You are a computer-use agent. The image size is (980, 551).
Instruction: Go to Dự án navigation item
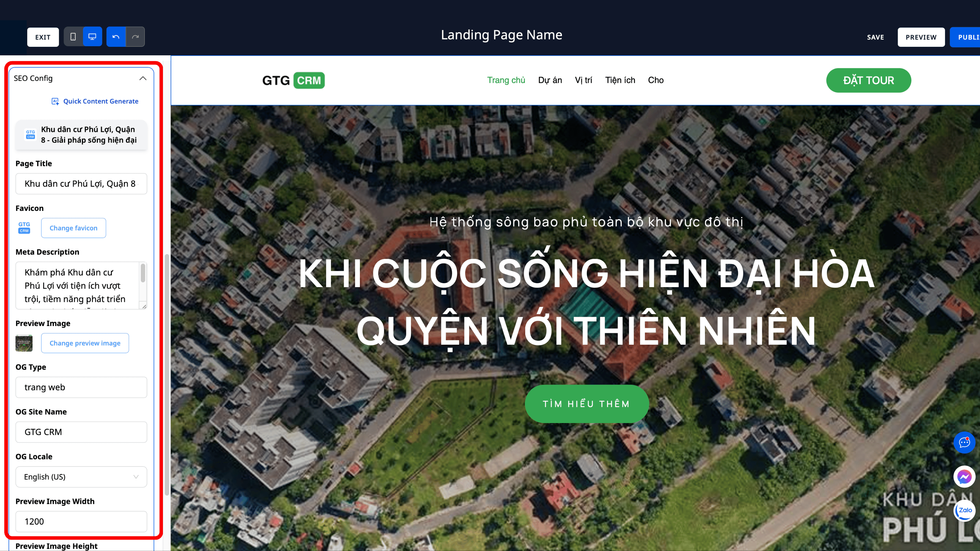(x=550, y=80)
